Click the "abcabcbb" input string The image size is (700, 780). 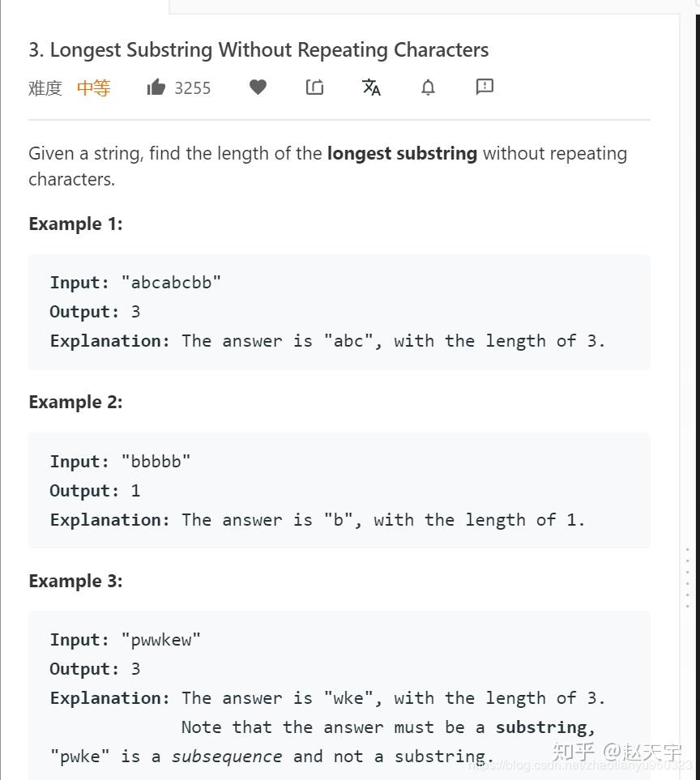[x=171, y=283]
